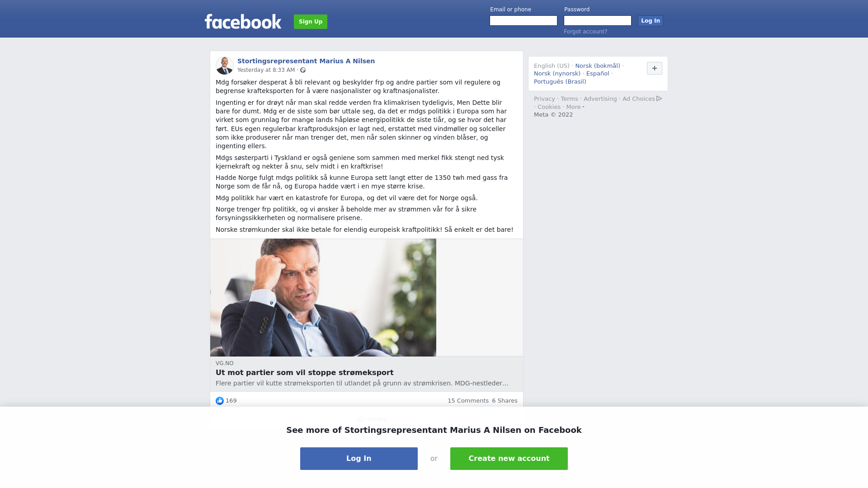The image size is (868, 488).
Task: Click Create new account button
Action: (x=509, y=459)
